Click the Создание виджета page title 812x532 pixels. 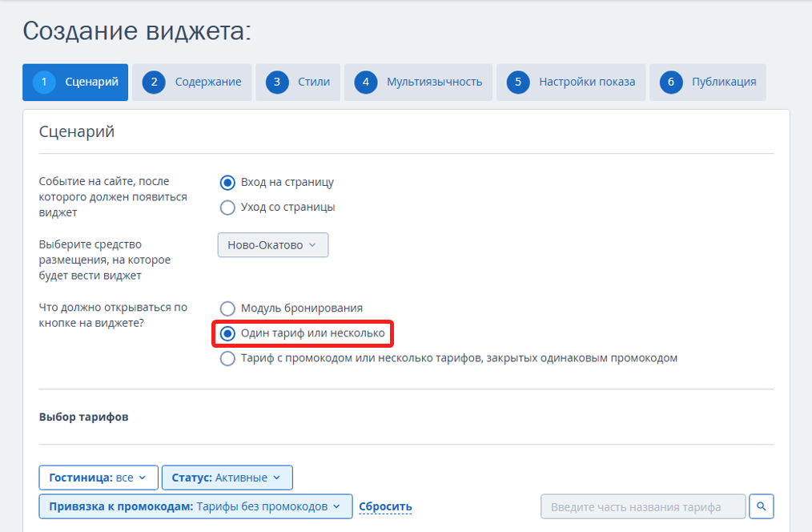point(137,31)
